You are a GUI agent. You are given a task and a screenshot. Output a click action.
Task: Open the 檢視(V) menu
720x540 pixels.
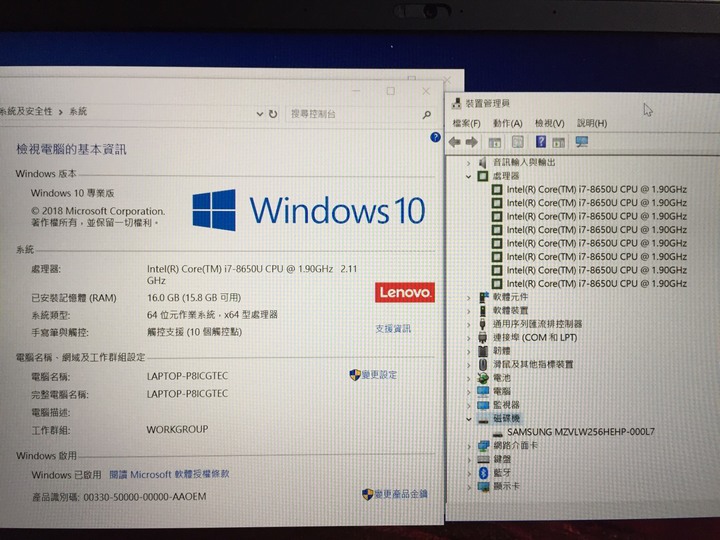click(550, 124)
